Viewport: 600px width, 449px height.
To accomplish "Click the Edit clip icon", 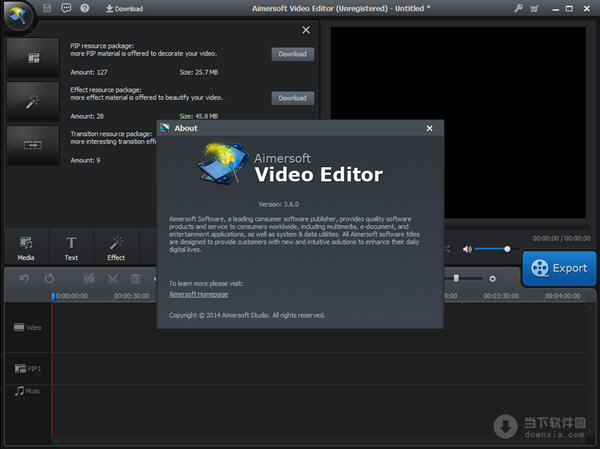I will (89, 278).
